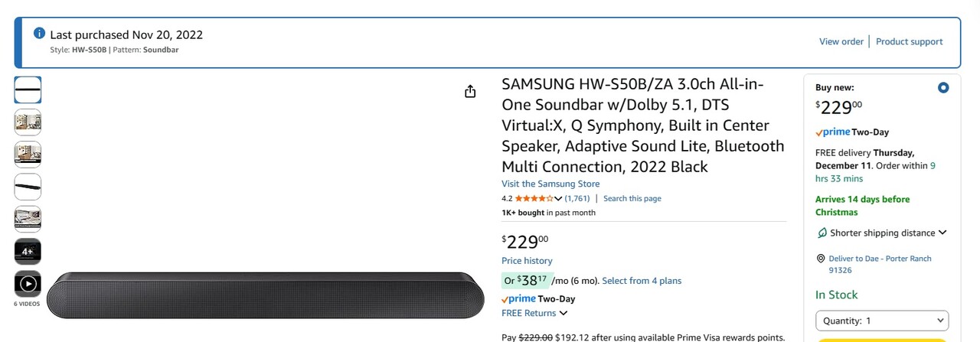
Task: Visit the Samsung Store
Action: pos(550,184)
